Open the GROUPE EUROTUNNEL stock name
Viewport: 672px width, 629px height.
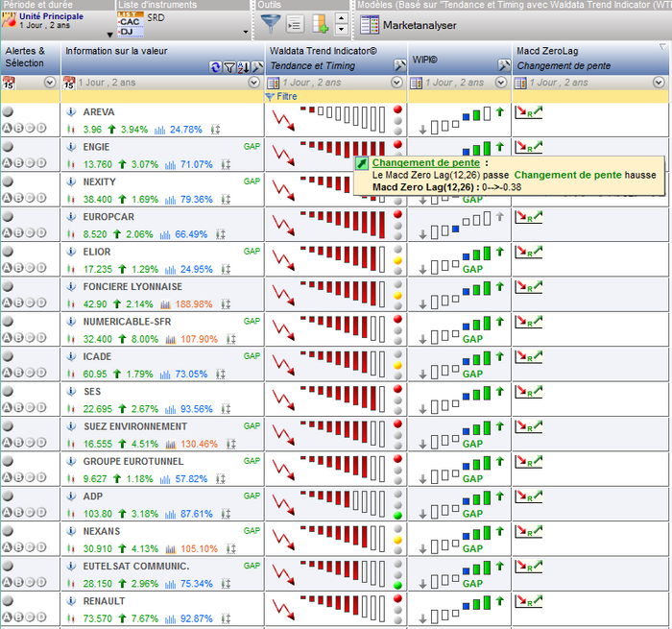point(133,461)
